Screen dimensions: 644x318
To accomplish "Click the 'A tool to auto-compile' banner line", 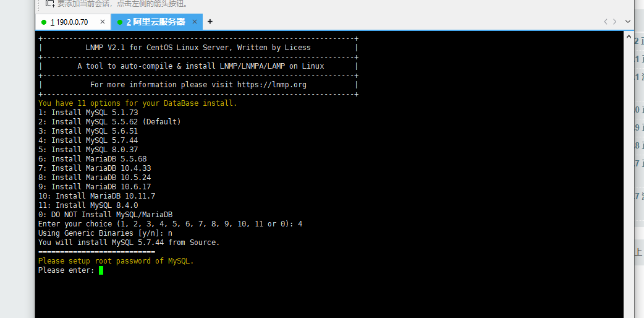I will pos(201,66).
